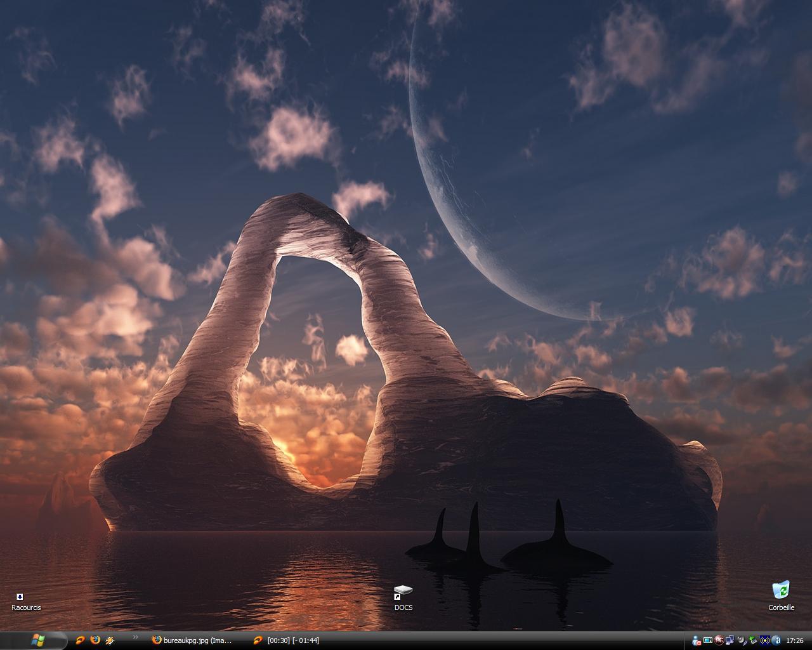Click the Messenger tray icon
The height and width of the screenshot is (650, 812).
[697, 641]
